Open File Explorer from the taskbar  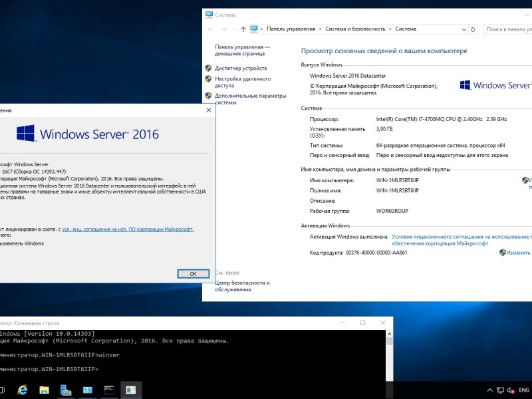coord(44,390)
